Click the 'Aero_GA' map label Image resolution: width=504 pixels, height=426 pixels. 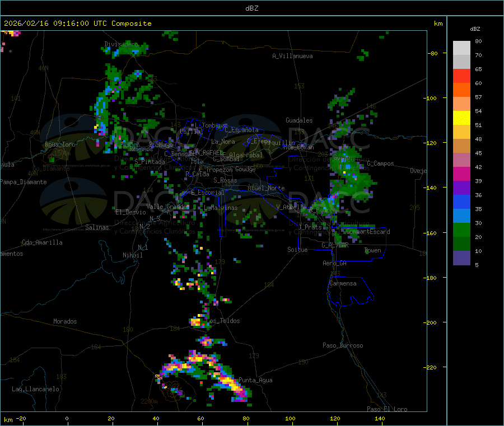click(334, 263)
